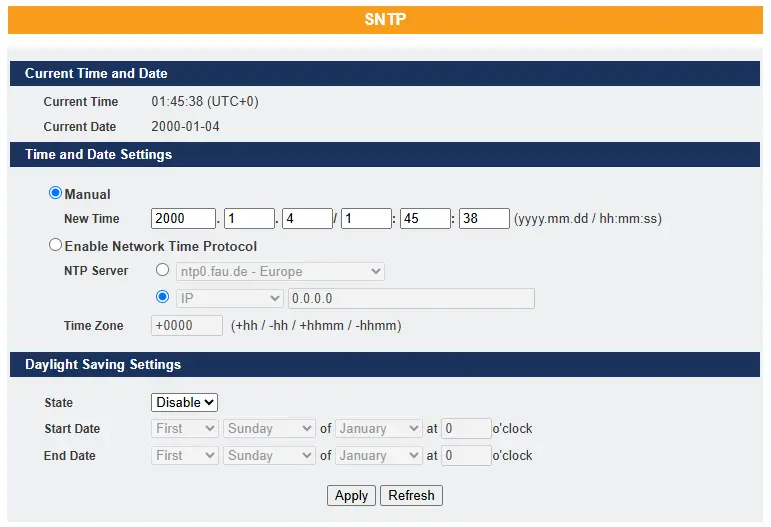
Task: Click the SNTP page title
Action: coord(385,20)
